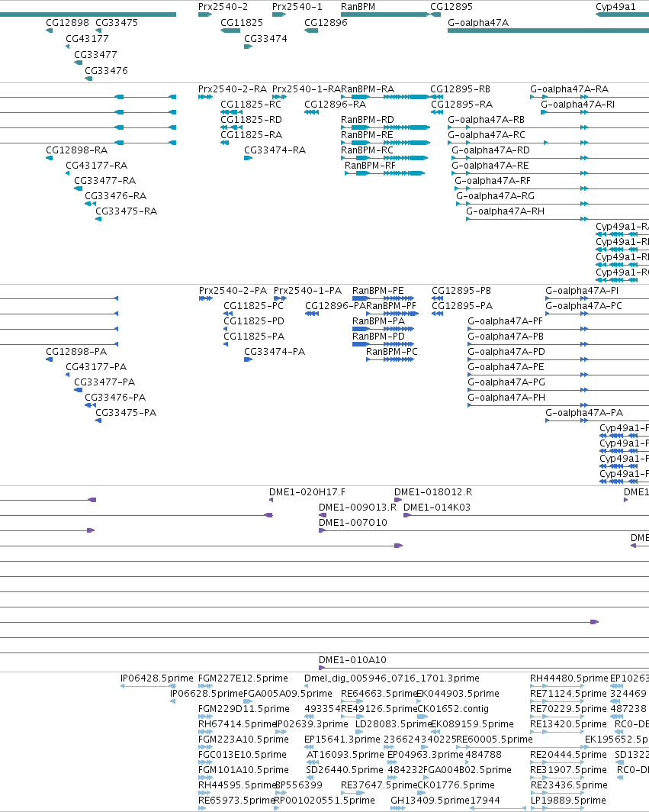Select the Prx2540-1 gene label
649x812 pixels.
pos(297,7)
